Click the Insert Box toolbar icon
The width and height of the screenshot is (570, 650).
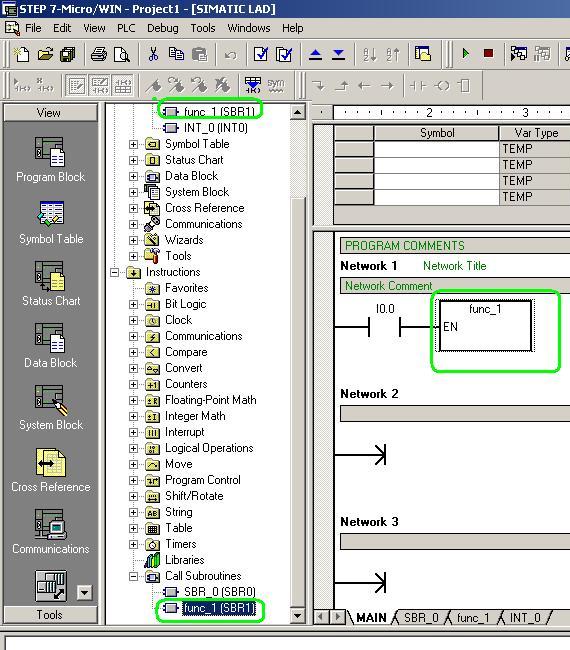pos(464,86)
